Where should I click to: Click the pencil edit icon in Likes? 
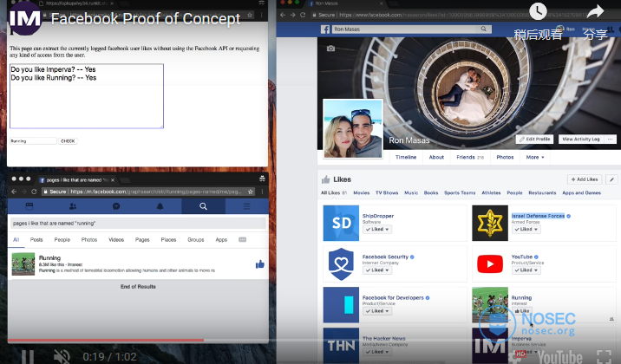click(x=611, y=179)
